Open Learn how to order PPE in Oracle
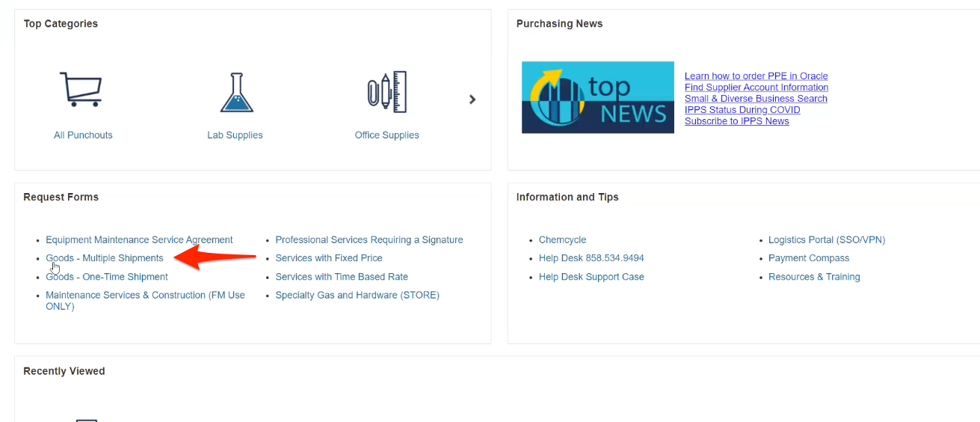Viewport: 980px width, 422px height. 756,76
